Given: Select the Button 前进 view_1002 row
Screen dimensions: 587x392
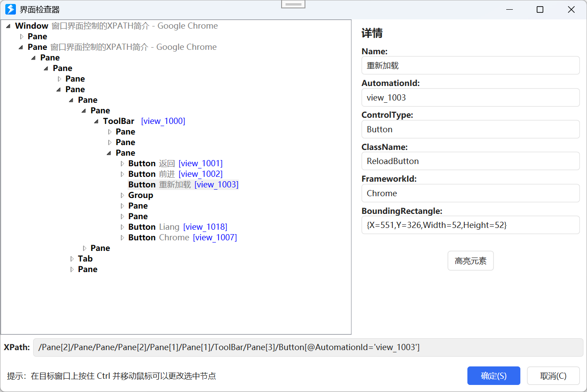Looking at the screenshot, I should pos(176,174).
